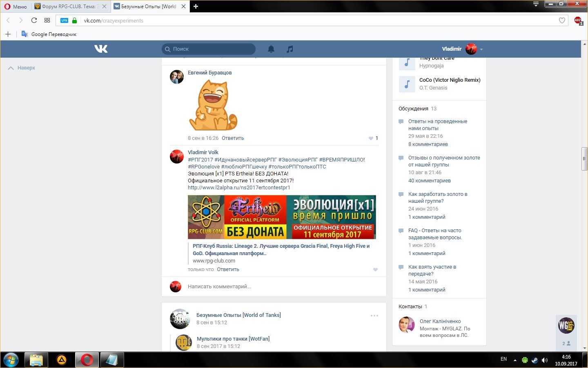Close the Форум RPG-CLUB tab
The height and width of the screenshot is (368, 588).
(105, 7)
